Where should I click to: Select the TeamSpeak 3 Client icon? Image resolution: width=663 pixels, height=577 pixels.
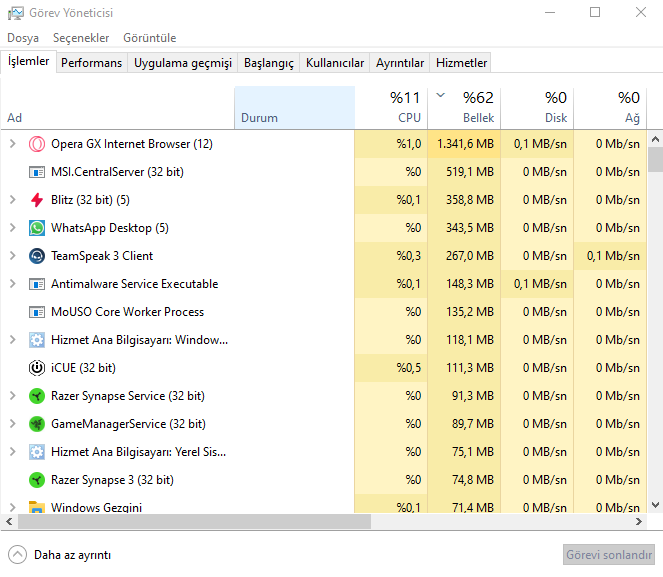[37, 256]
